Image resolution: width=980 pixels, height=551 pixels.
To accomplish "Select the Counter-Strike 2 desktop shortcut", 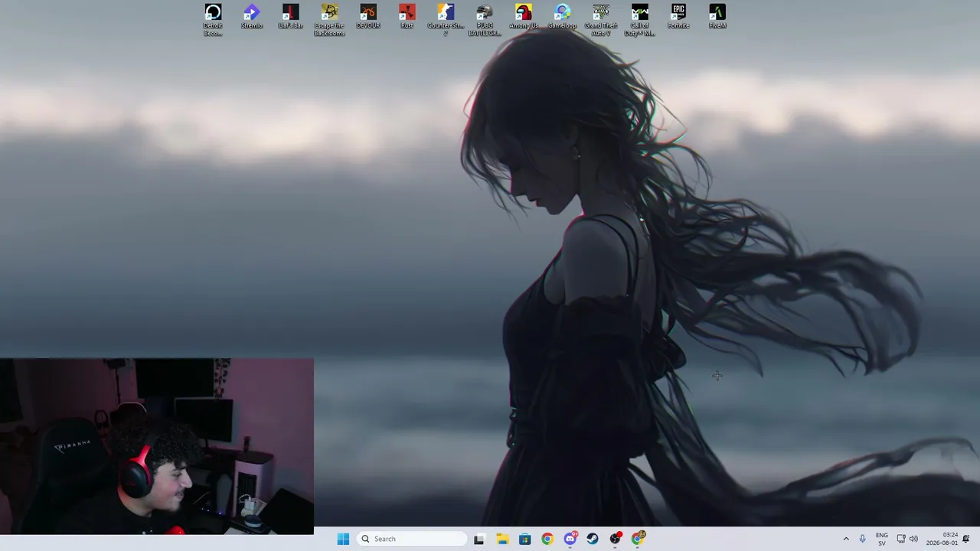I will click(x=446, y=20).
